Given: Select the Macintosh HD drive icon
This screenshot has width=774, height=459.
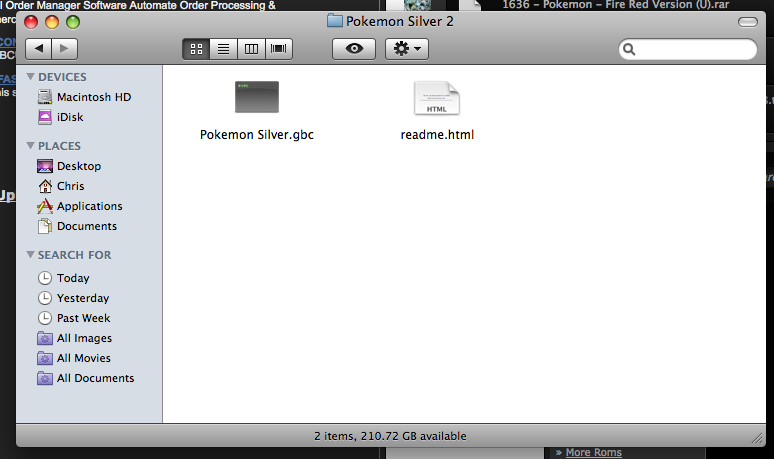Looking at the screenshot, I should coord(45,97).
